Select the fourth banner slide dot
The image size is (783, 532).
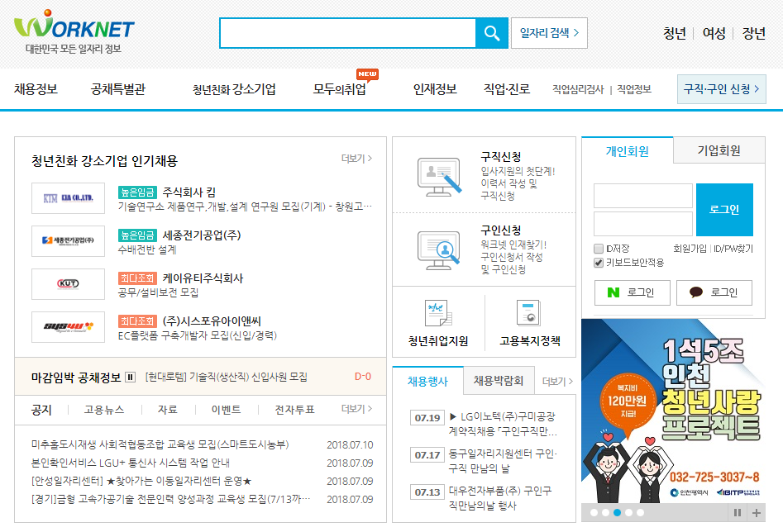tap(628, 512)
